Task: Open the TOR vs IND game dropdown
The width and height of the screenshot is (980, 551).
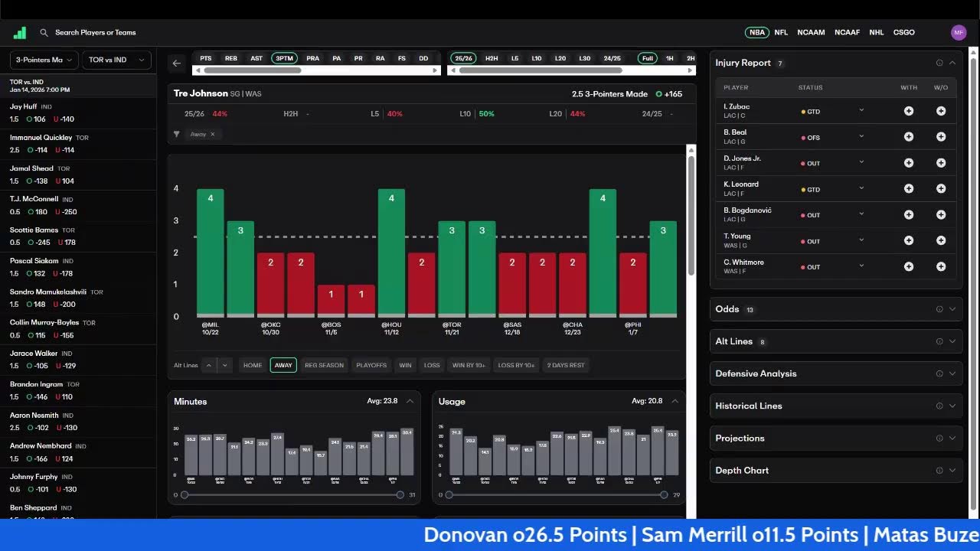Action: tap(116, 60)
